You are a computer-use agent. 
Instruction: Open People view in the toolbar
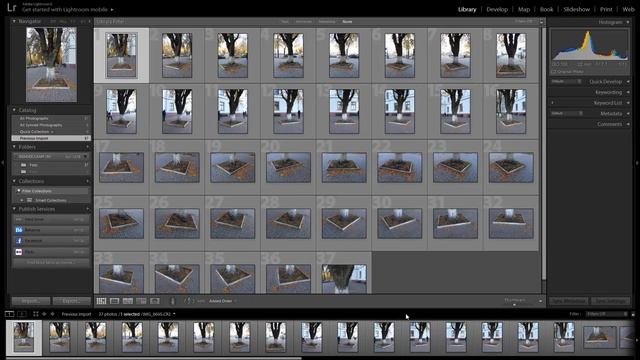coord(155,301)
